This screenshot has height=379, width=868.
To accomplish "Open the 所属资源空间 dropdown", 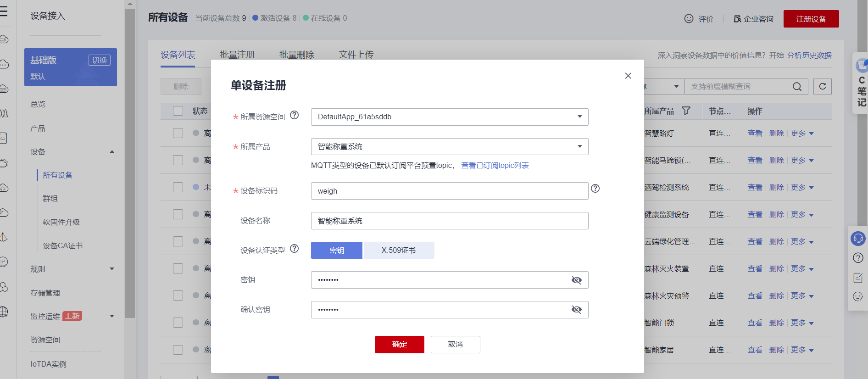I will [450, 117].
